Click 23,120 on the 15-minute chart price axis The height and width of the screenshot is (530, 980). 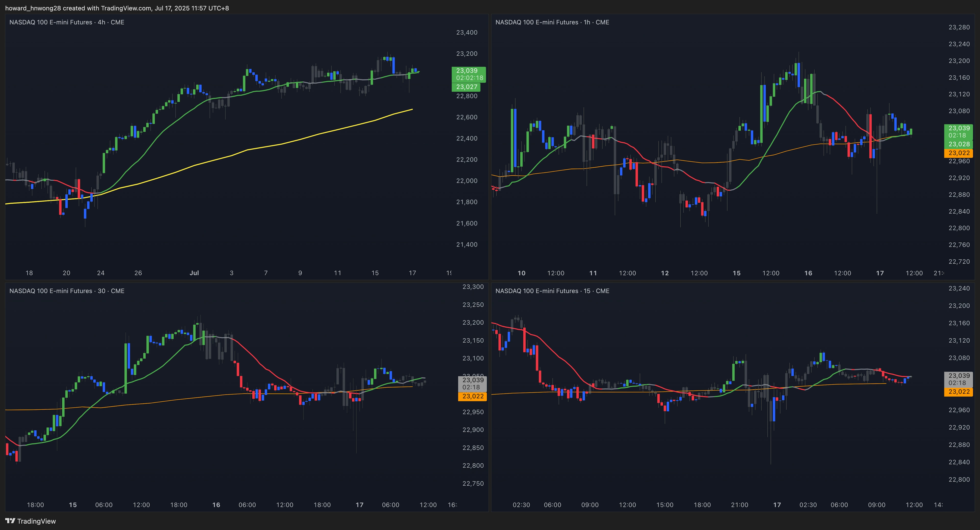pyautogui.click(x=959, y=340)
